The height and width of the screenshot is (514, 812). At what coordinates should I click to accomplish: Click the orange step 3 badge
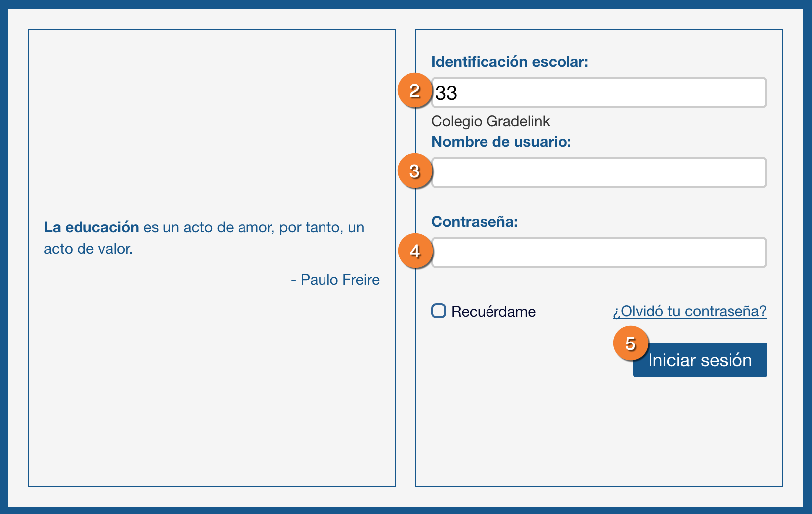click(x=414, y=171)
